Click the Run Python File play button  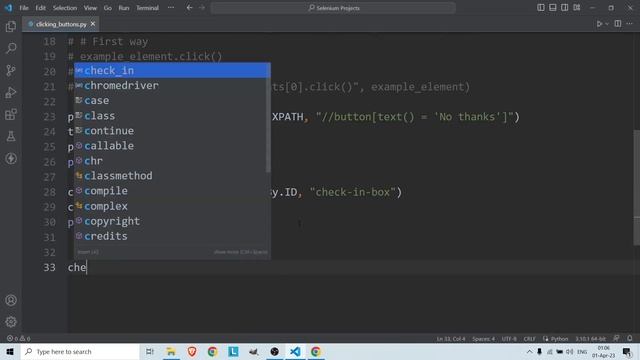click(599, 24)
